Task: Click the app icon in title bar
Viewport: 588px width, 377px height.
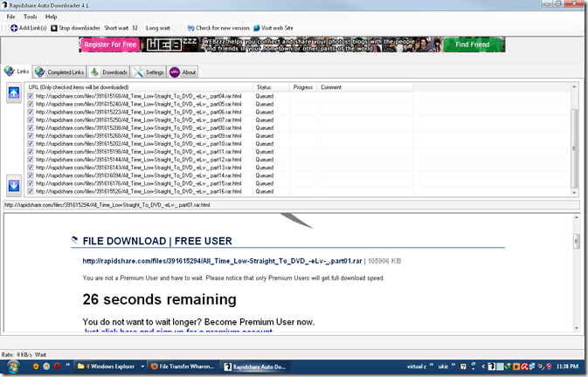Action: click(x=4, y=5)
